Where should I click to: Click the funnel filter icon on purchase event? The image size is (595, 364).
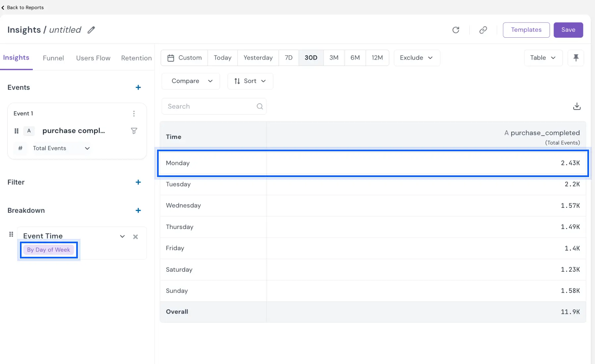pyautogui.click(x=134, y=131)
